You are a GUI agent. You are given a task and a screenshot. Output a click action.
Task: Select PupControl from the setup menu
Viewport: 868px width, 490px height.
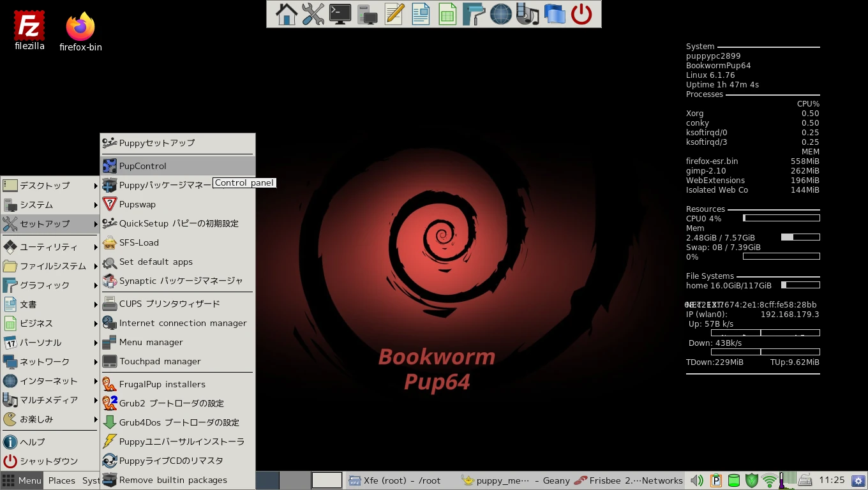click(143, 166)
